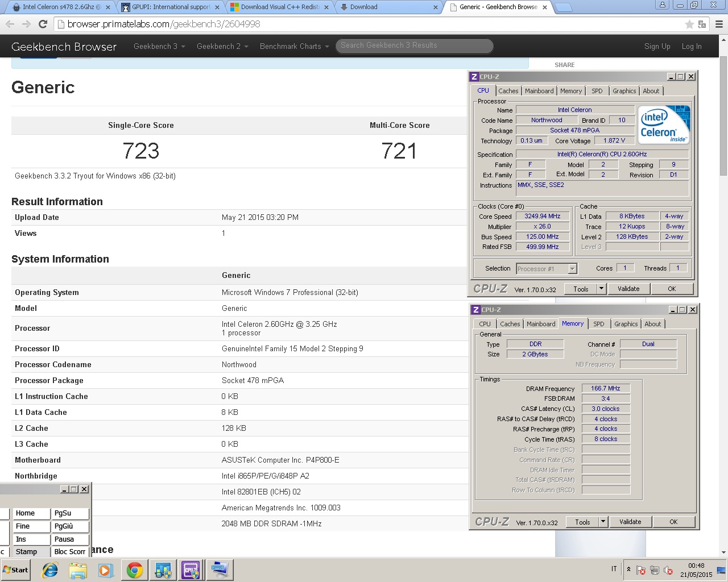Click the Multi-Core Score value 721
Screen dimensions: 728x582
click(x=399, y=151)
